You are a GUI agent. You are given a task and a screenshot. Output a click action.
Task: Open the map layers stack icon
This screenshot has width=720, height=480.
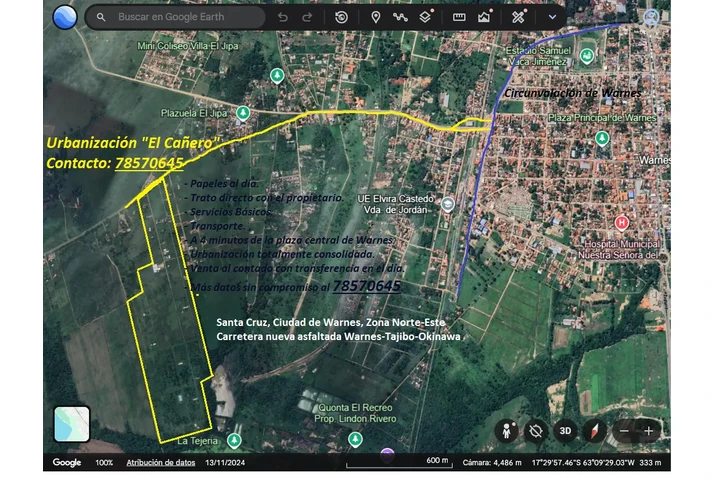(425, 17)
